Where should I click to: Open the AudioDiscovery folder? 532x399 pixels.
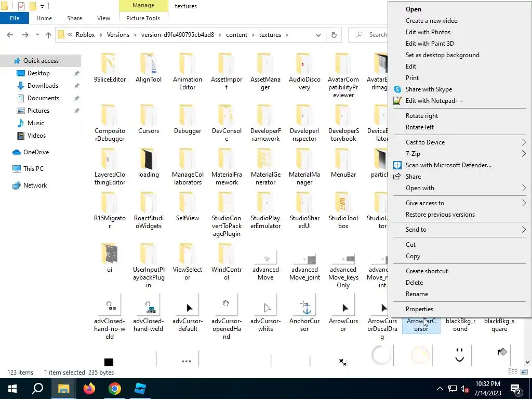tap(304, 72)
